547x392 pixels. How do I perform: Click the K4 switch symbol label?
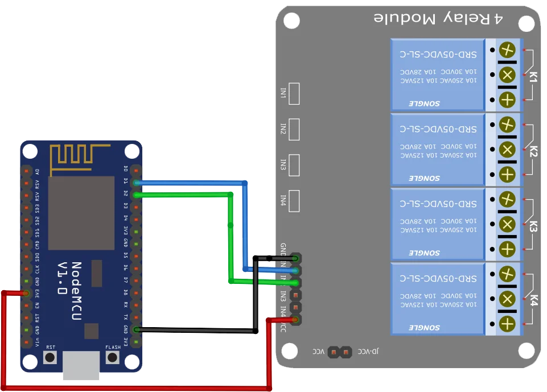[533, 300]
